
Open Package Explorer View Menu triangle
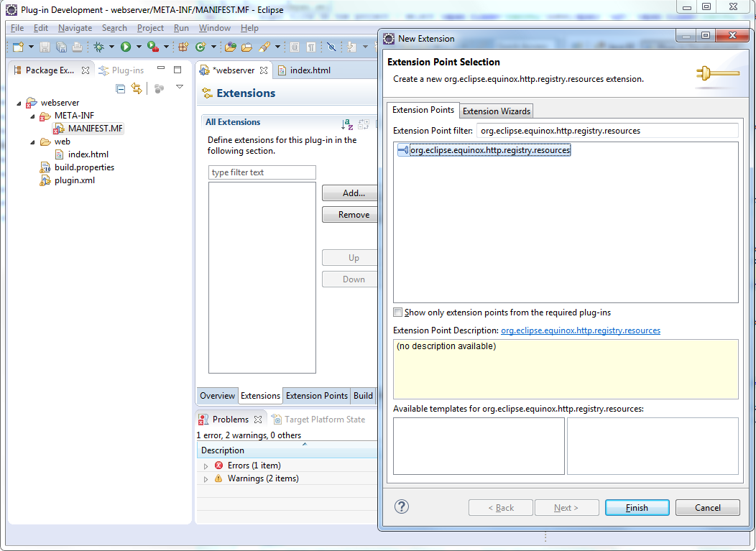pyautogui.click(x=180, y=87)
